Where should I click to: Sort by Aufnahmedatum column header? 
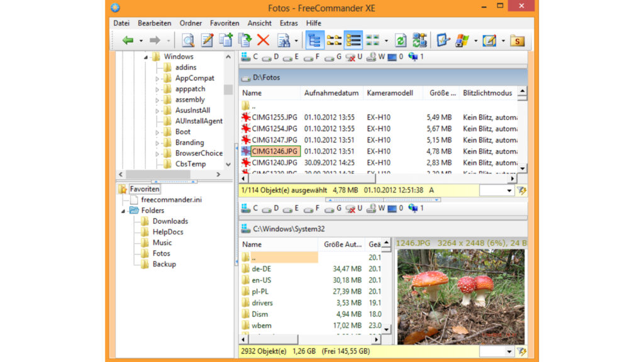point(331,93)
